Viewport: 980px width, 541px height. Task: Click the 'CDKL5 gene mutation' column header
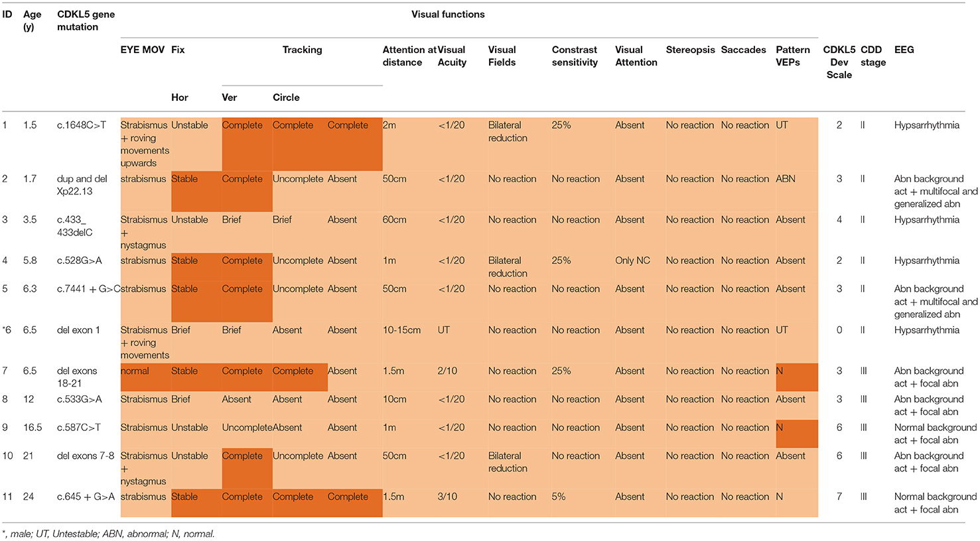(86, 21)
